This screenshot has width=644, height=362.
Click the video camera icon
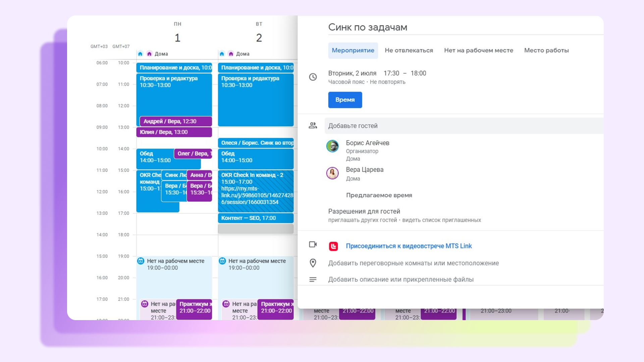(x=313, y=244)
